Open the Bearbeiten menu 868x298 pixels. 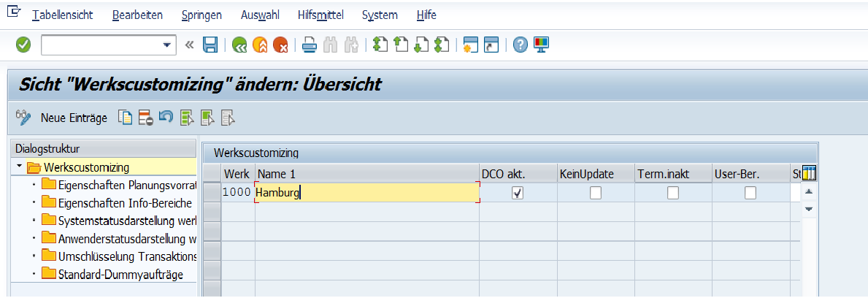tap(137, 15)
